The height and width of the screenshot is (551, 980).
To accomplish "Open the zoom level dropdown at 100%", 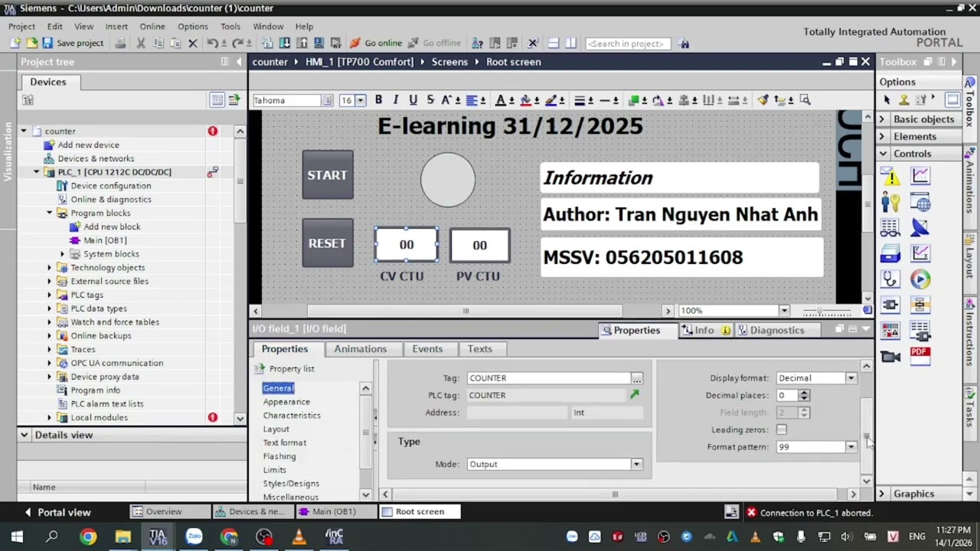I will (x=784, y=311).
